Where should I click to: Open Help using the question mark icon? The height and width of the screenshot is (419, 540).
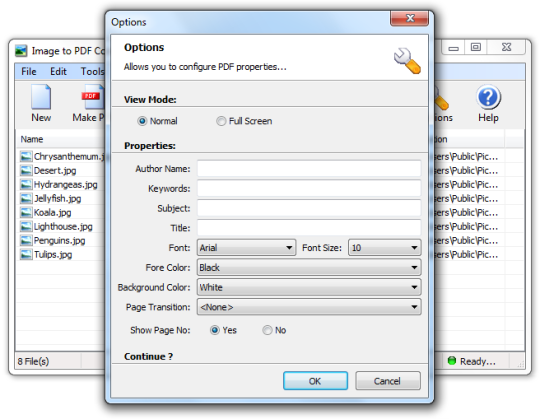tap(488, 97)
